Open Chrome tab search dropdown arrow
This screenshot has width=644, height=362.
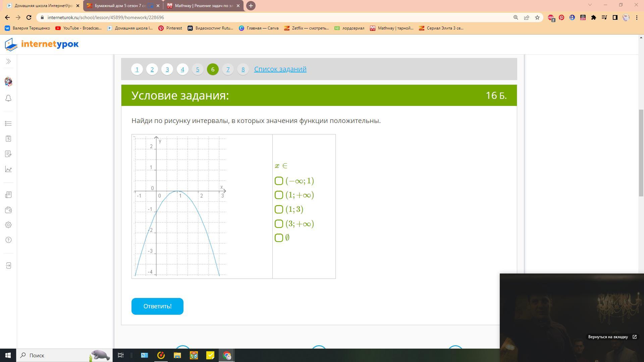590,5
